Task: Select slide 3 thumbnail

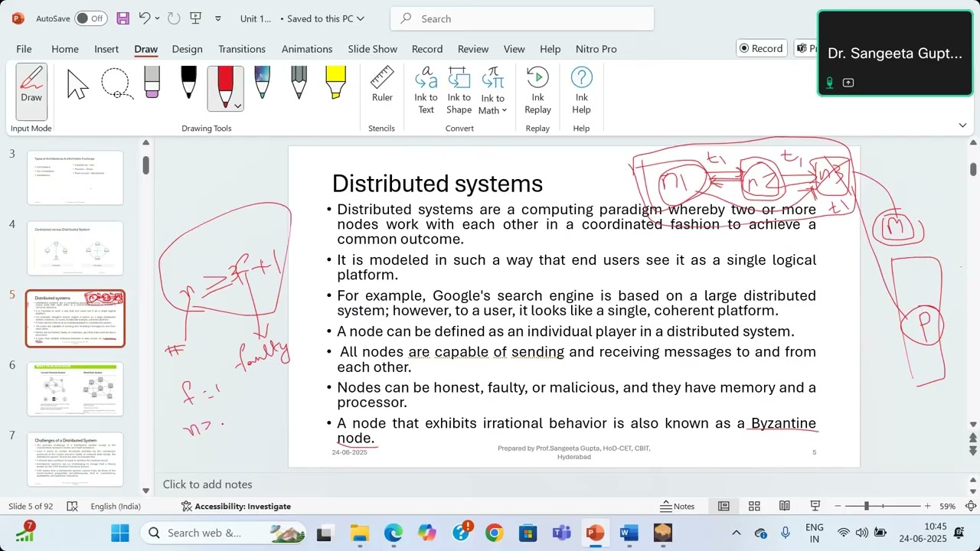Action: (75, 178)
